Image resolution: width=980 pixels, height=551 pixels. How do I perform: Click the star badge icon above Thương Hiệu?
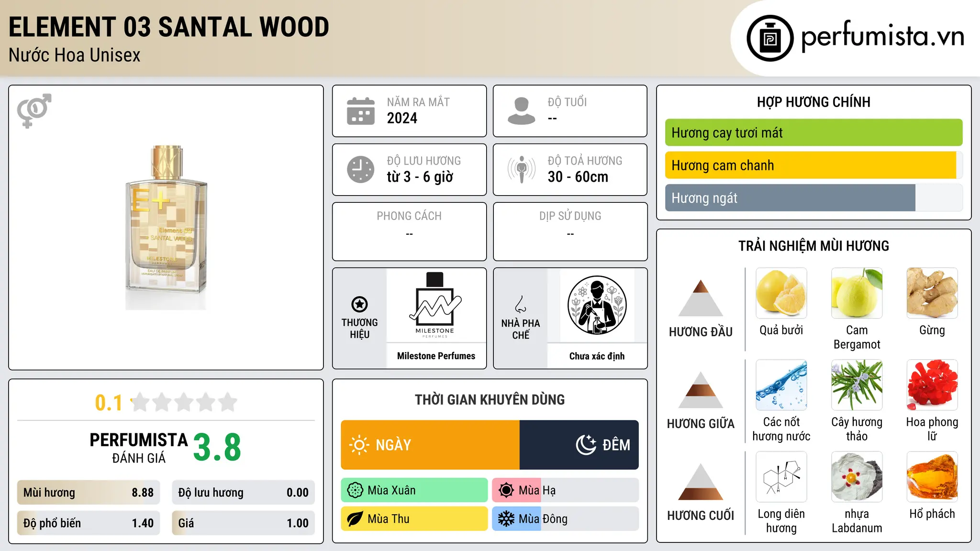(359, 304)
